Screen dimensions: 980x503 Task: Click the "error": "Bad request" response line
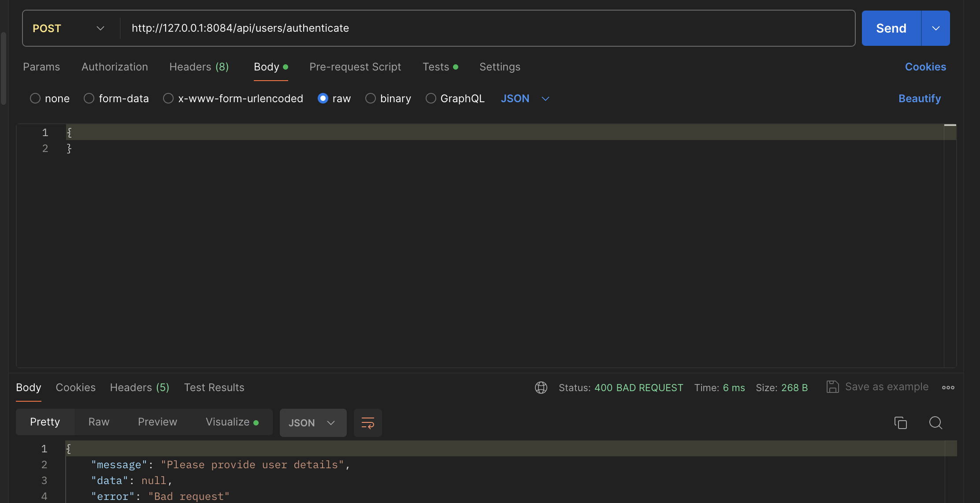point(160,496)
